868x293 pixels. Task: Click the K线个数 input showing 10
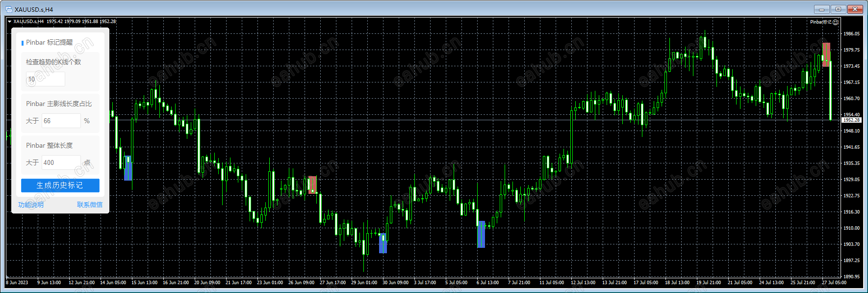(x=45, y=79)
